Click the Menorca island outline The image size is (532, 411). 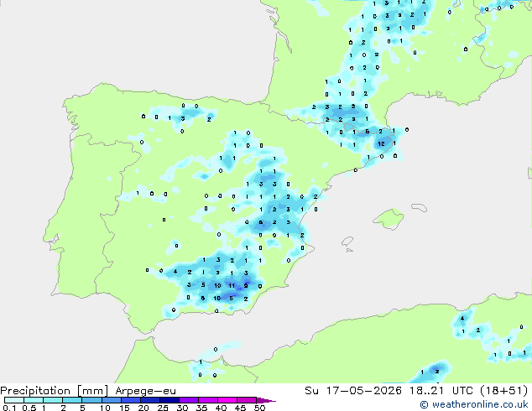click(420, 207)
